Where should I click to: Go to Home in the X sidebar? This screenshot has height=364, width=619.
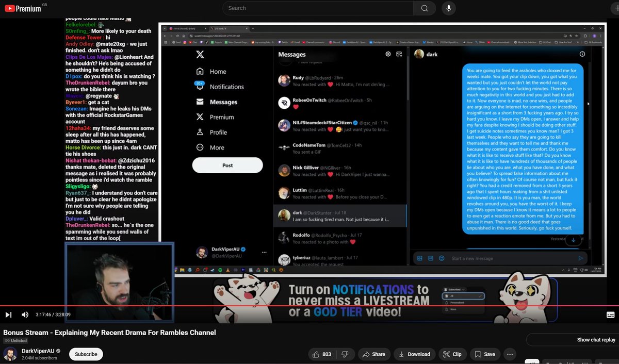[211, 72]
